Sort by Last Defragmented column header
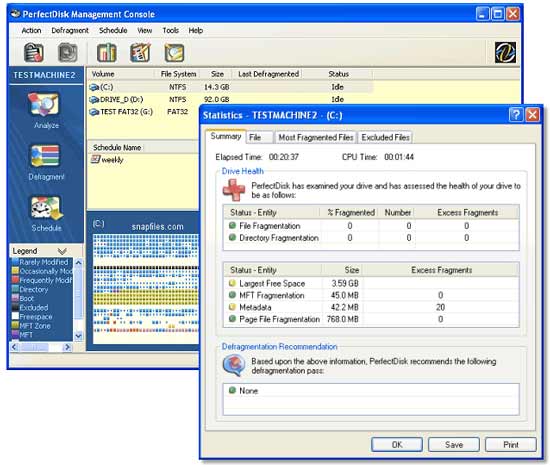Viewport: 550px width, 467px height. 268,74
